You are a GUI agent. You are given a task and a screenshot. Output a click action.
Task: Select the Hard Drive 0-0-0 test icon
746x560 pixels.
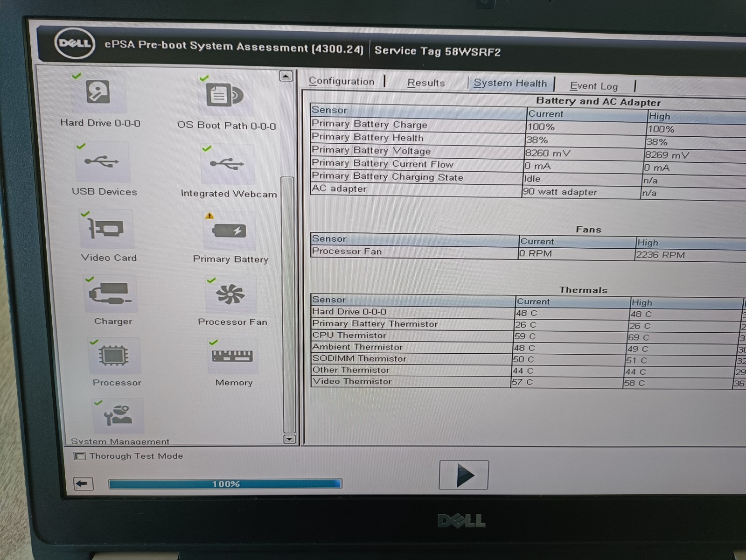tap(98, 92)
